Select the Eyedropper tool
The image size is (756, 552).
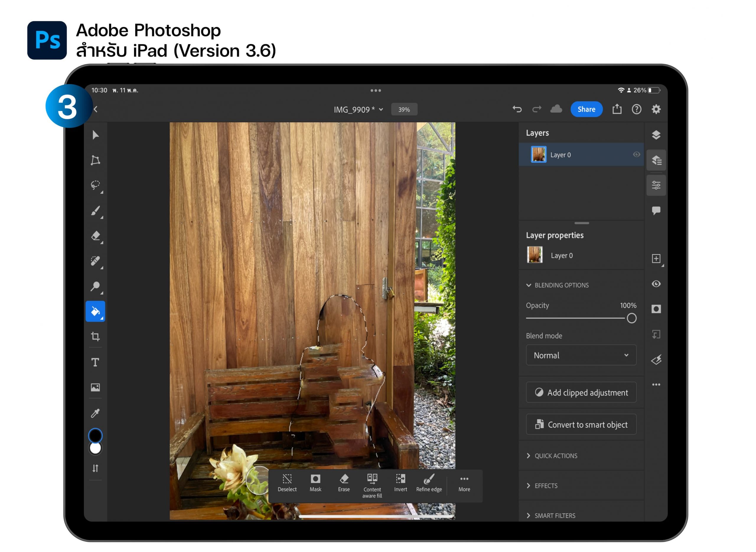[96, 414]
